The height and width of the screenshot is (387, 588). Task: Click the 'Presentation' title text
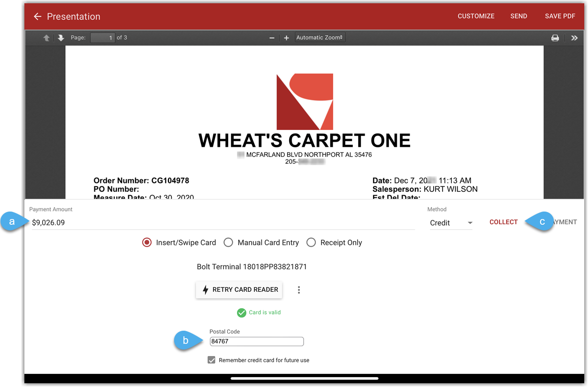[74, 16]
